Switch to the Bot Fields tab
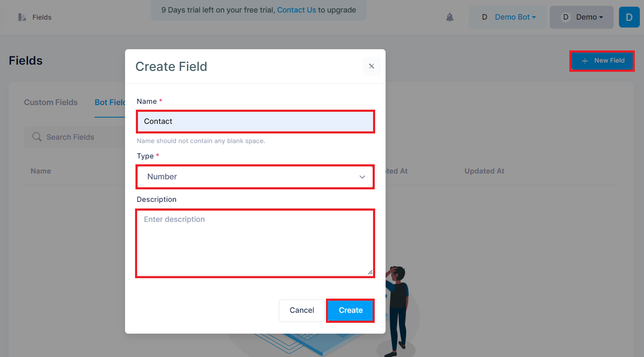 point(110,103)
